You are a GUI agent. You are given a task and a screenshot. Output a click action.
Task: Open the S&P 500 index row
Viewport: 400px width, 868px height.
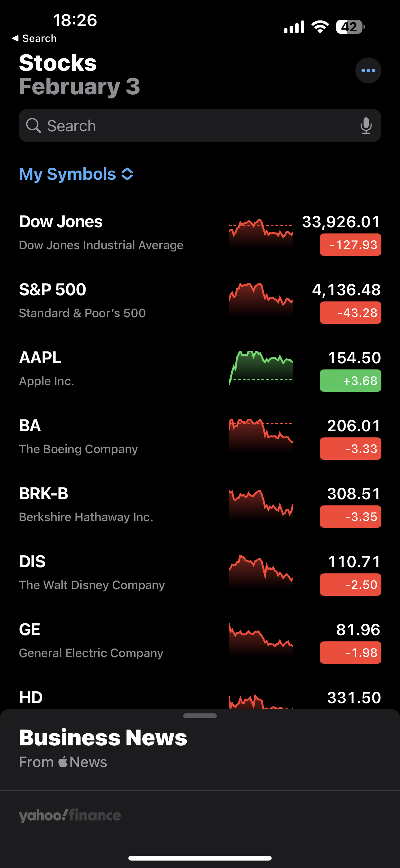(118, 300)
